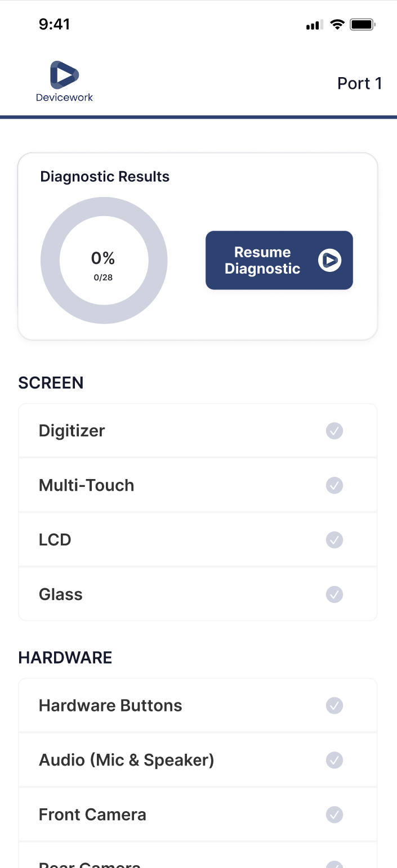This screenshot has height=868, width=397.
Task: Click the LCD status check icon
Action: click(334, 540)
